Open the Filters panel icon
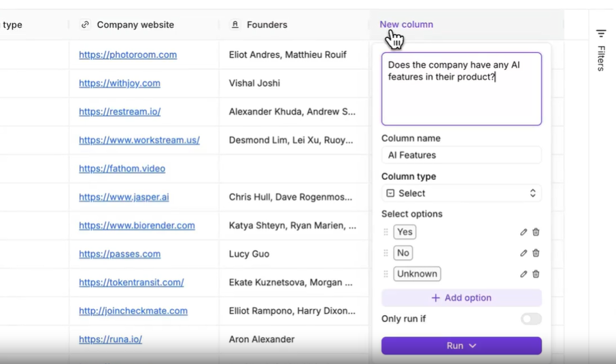Viewport: 616px width, 364px height. [600, 34]
